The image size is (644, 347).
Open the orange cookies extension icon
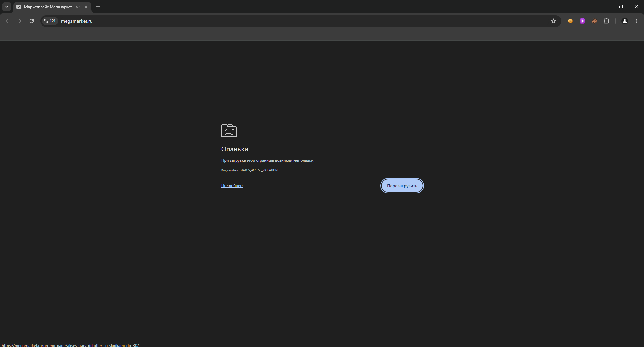594,21
